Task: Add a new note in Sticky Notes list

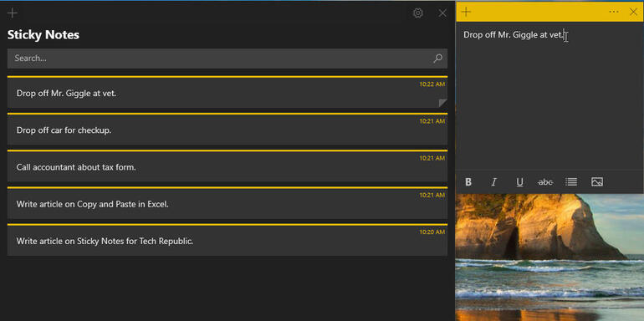Action: (13, 13)
